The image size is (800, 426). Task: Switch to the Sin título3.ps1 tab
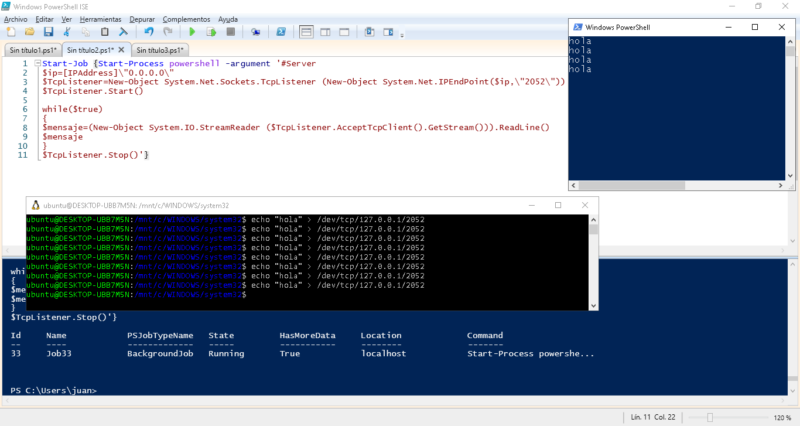coord(162,50)
